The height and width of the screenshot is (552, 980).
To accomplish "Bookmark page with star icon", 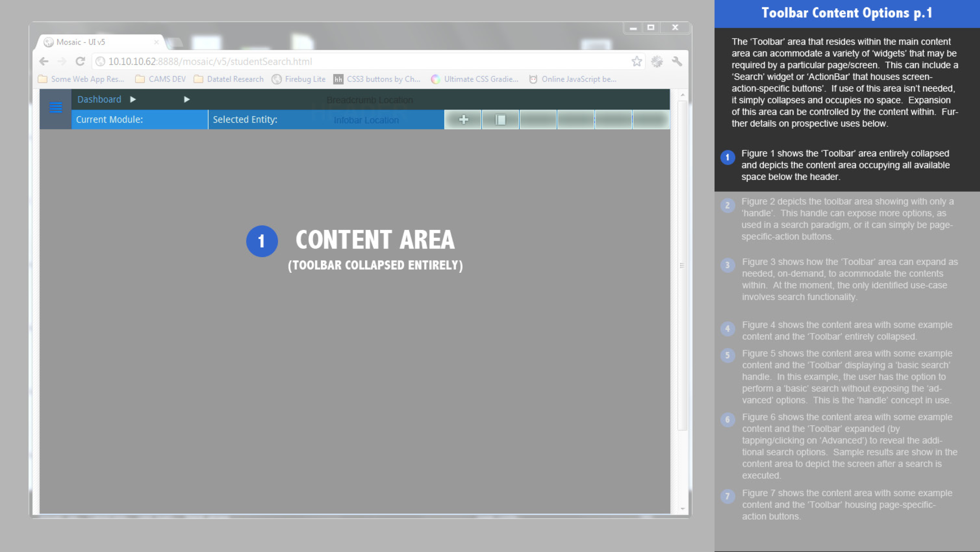I will (x=636, y=61).
